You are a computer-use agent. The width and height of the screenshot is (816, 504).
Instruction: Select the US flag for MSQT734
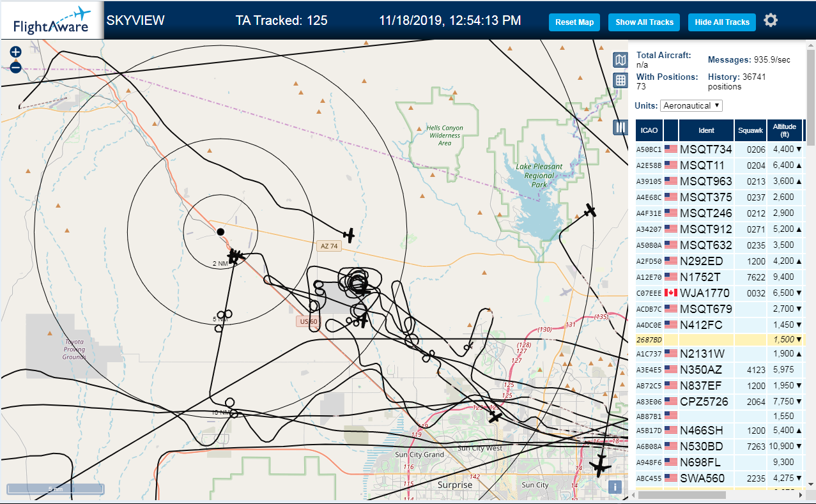670,149
